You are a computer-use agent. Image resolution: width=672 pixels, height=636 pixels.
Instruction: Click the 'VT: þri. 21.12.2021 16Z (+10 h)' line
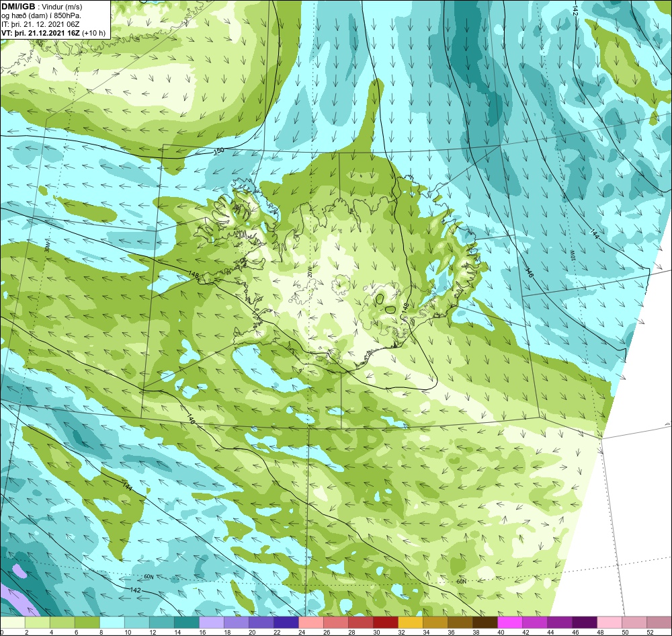pos(54,33)
